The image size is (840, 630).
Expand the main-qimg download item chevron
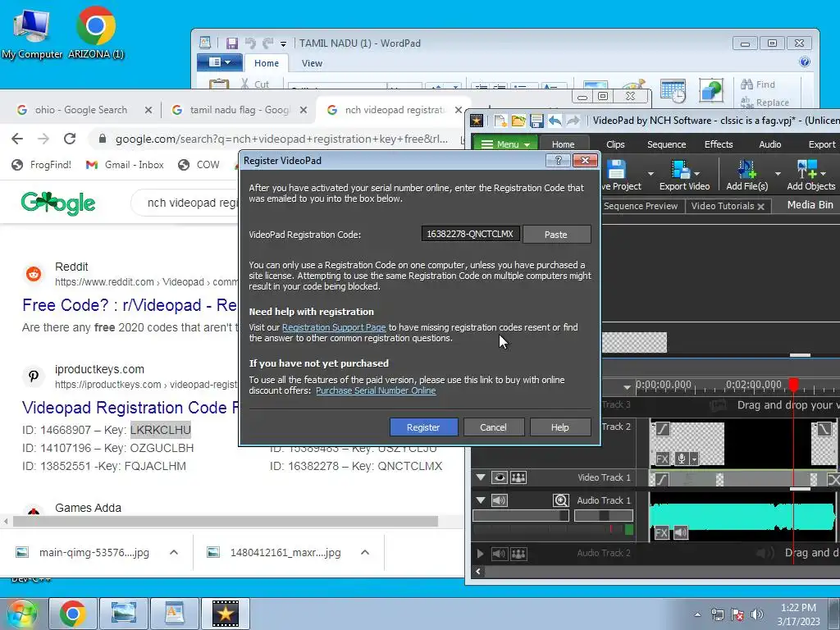(x=174, y=552)
